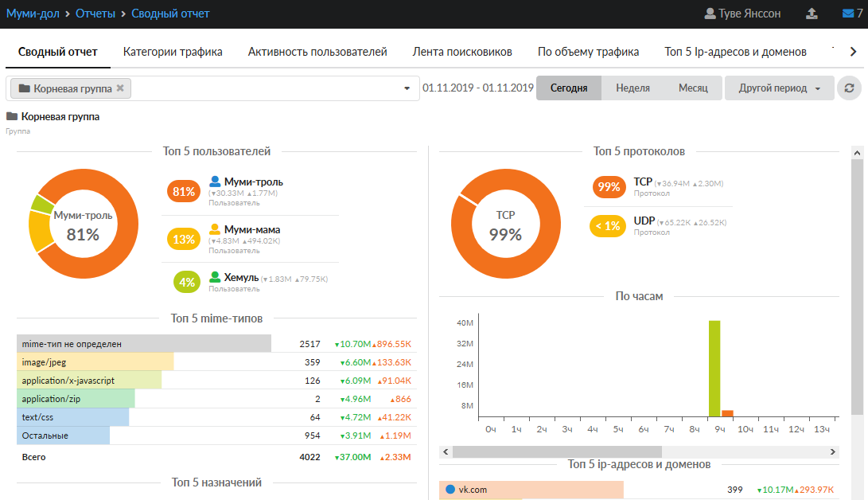Click the Туве Янссон profile icon

(710, 14)
